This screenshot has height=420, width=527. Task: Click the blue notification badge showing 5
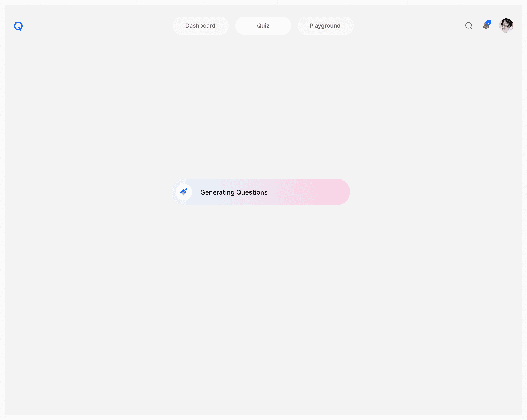489,22
